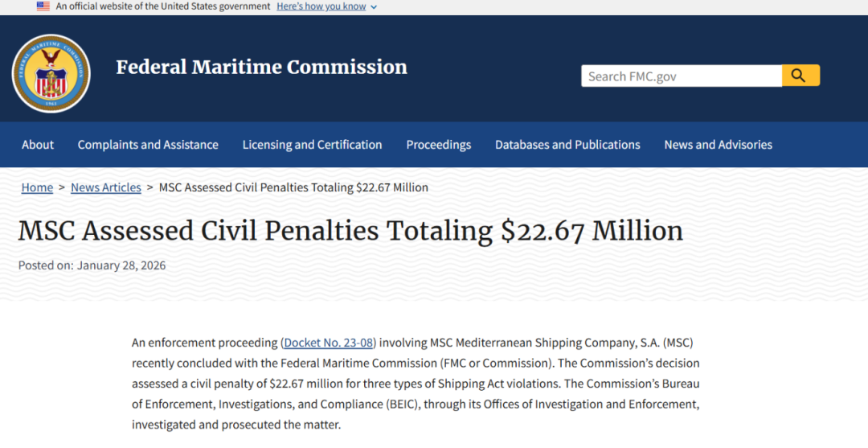868x448 pixels.
Task: Click the "Posted on: January 28, 2026" date
Action: click(92, 265)
